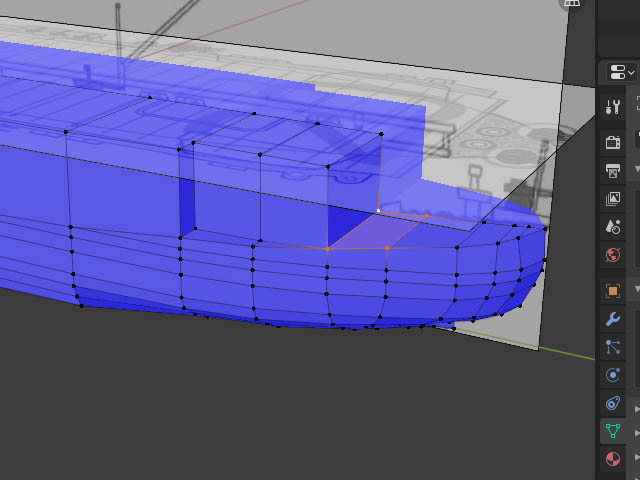Viewport: 640px width, 480px height.
Task: Toggle perspective/orthographic view grid icon
Action: [572, 4]
